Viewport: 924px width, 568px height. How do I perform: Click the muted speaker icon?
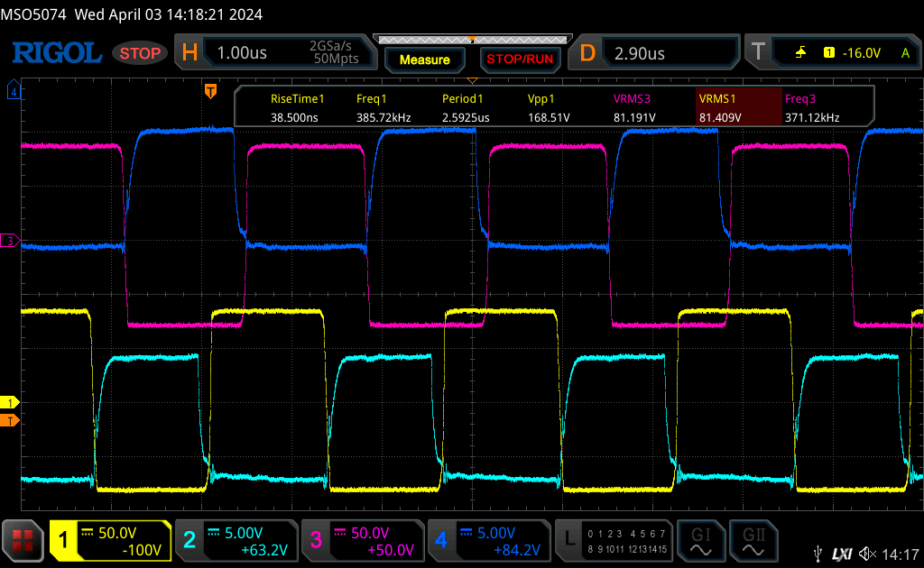(x=867, y=554)
